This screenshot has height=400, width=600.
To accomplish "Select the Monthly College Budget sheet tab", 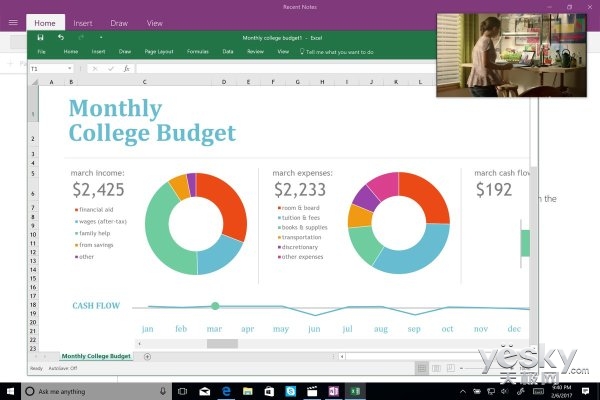I will 96,356.
